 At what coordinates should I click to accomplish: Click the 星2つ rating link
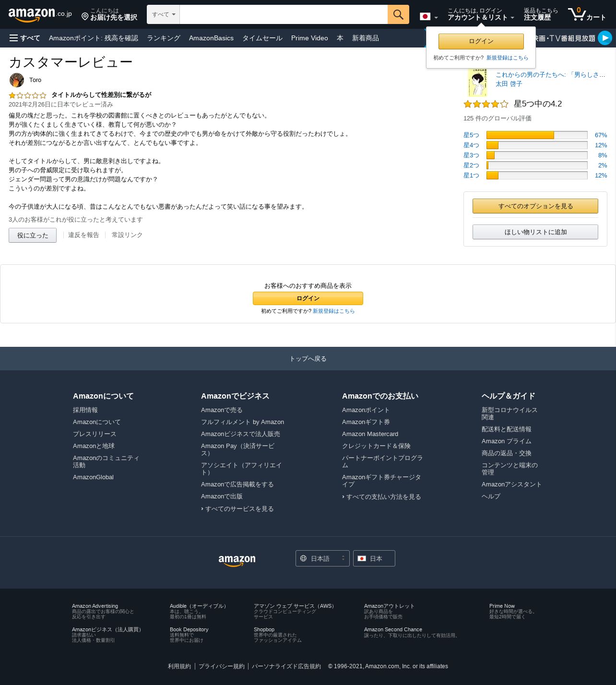(471, 165)
